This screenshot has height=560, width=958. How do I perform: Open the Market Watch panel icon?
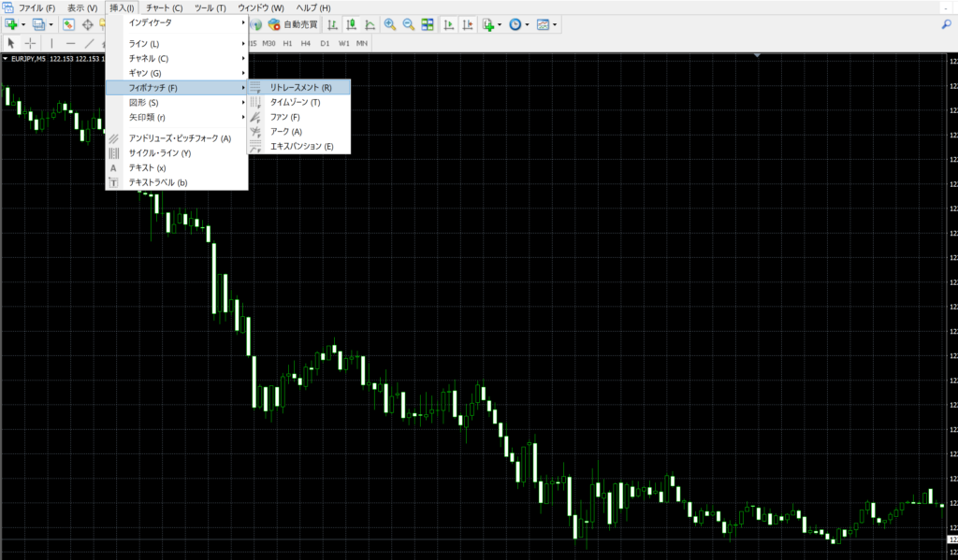[68, 24]
